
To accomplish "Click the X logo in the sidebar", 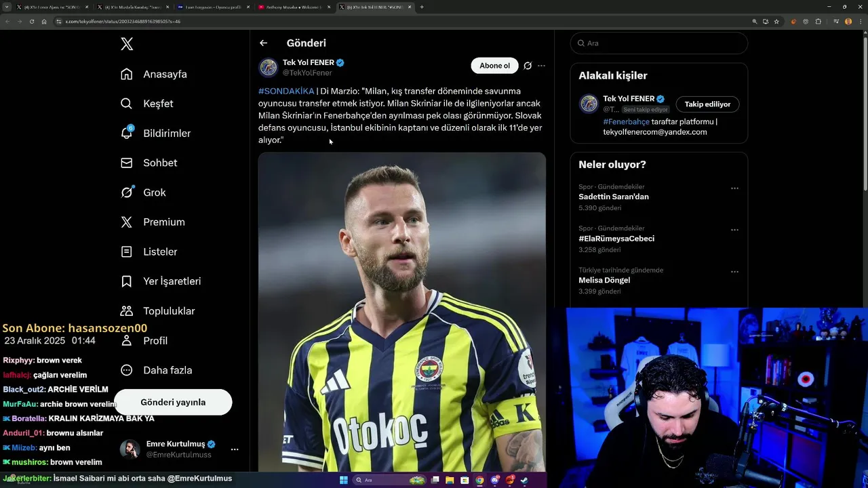I will (127, 44).
